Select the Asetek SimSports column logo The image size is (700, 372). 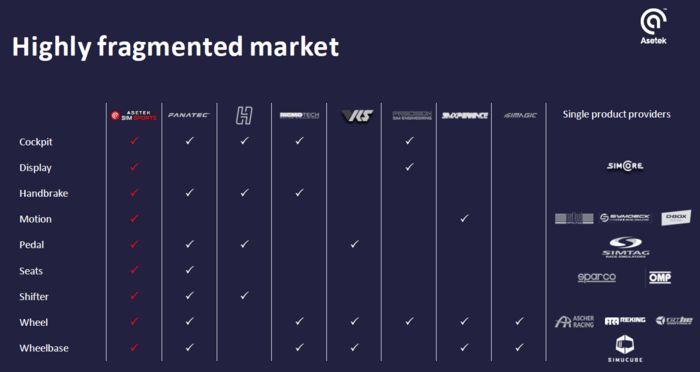[134, 116]
